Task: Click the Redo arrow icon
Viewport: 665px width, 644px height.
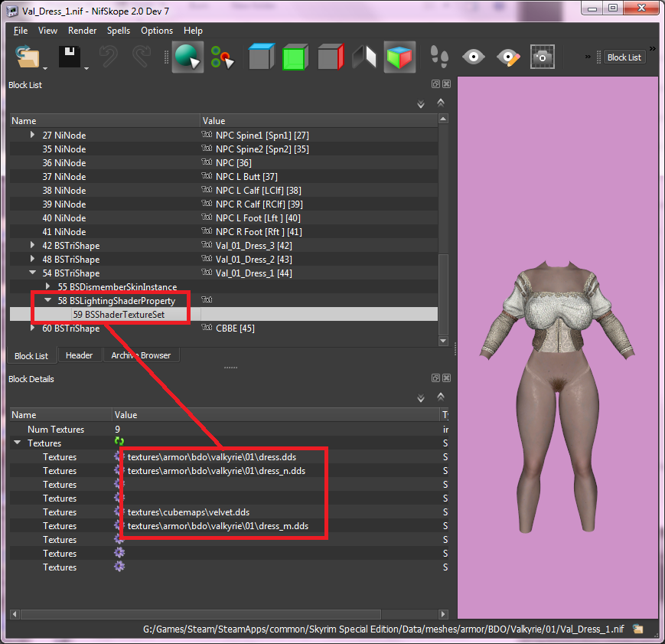Action: coord(142,57)
